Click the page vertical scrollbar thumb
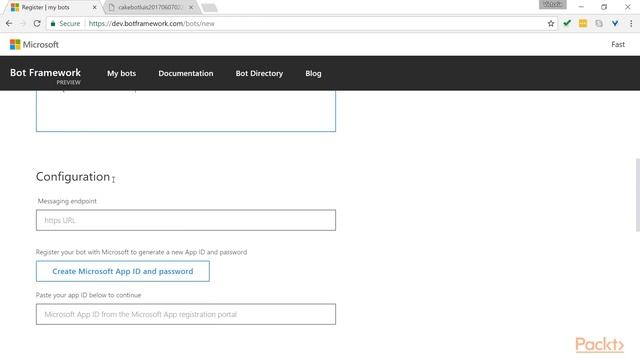640x360 pixels. pyautogui.click(x=638, y=195)
